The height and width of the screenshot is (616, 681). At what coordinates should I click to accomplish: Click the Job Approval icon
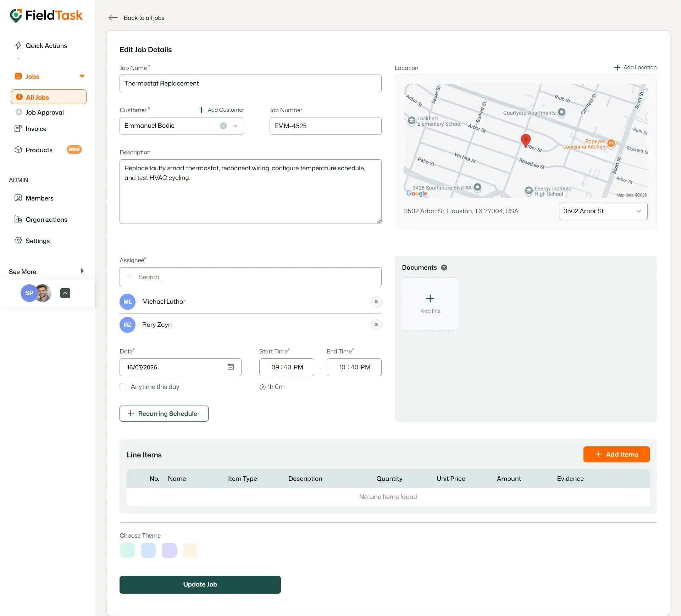pyautogui.click(x=19, y=112)
